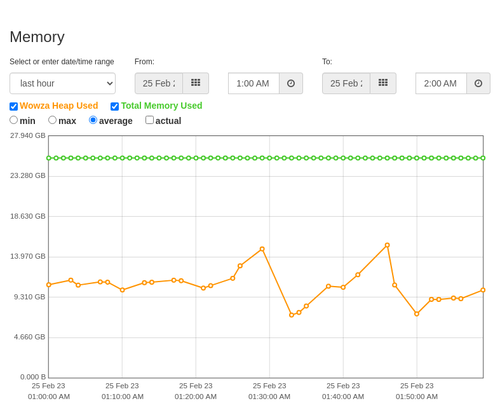The image size is (500, 403).
Task: Click the highest orange heap peak near 01:46
Action: pyautogui.click(x=387, y=245)
